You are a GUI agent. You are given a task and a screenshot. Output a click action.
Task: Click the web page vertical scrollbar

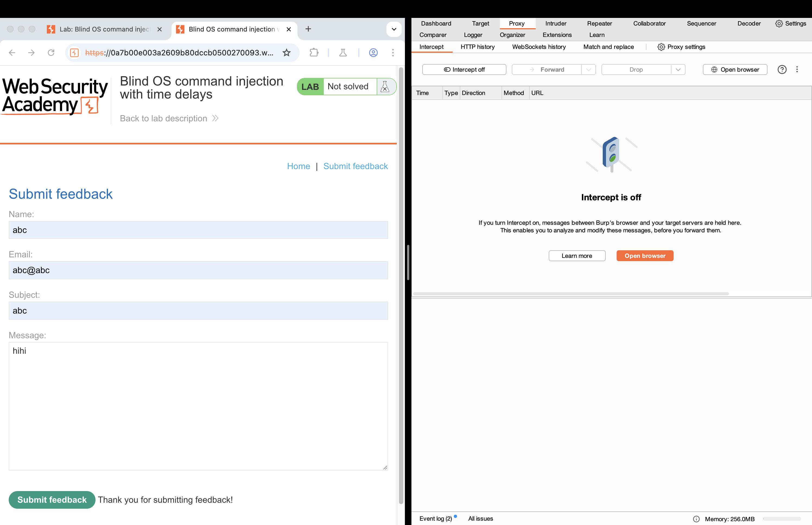[401, 285]
